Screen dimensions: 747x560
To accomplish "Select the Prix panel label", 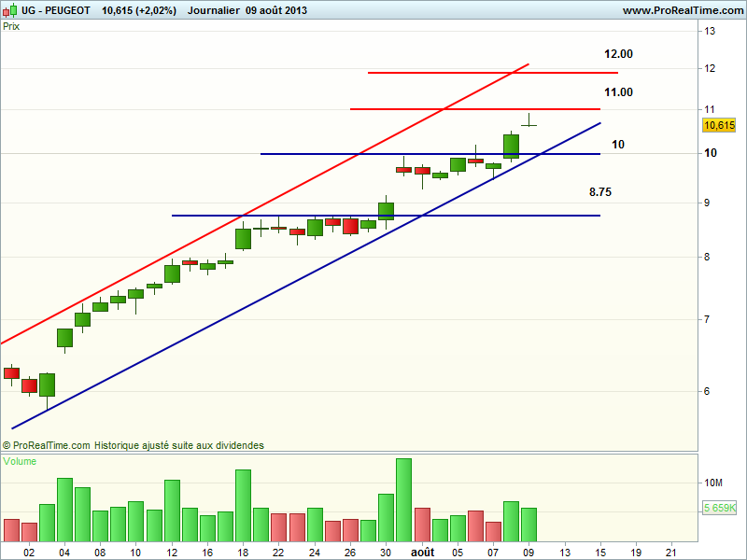I will tap(12, 26).
